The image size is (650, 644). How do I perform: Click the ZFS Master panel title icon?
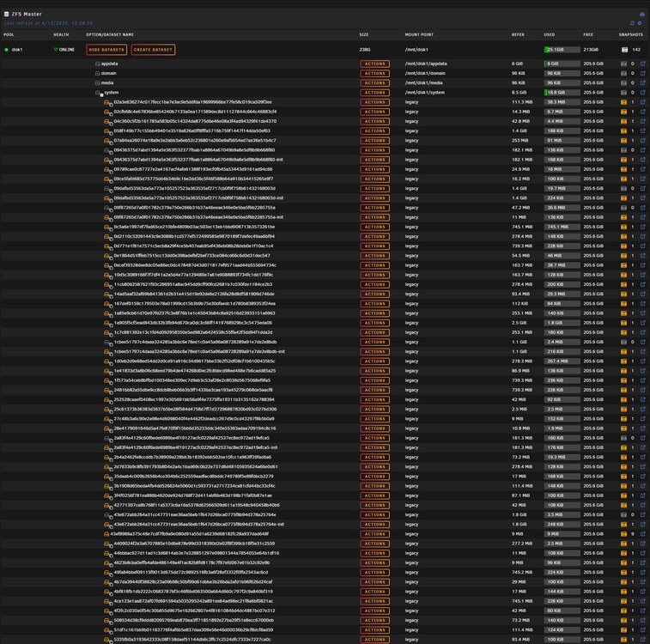(x=6, y=14)
